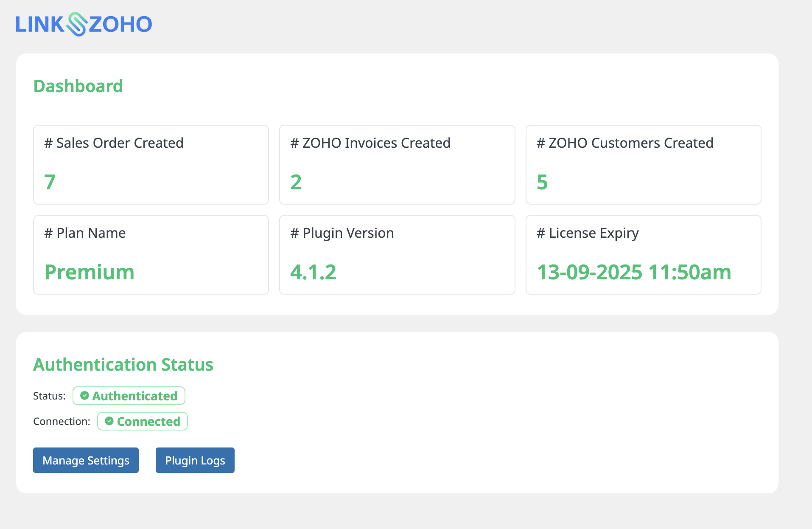This screenshot has width=812, height=529.
Task: Open Manage Settings
Action: click(x=86, y=460)
